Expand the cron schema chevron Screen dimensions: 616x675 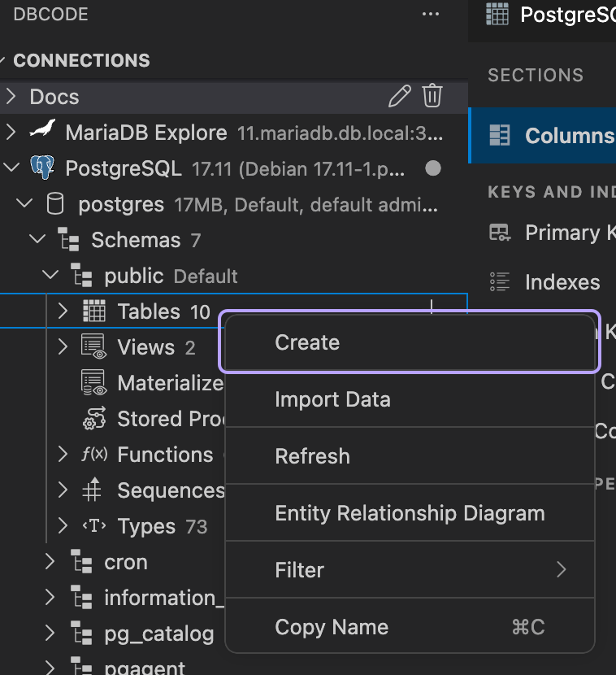pyautogui.click(x=50, y=561)
